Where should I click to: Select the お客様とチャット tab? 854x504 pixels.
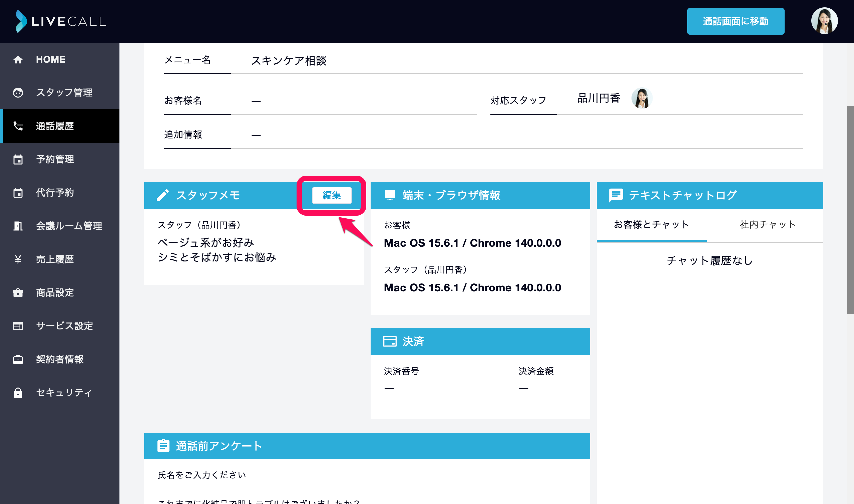(652, 224)
